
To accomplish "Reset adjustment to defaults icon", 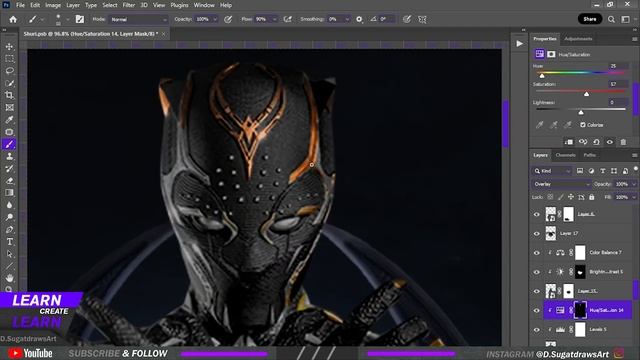I will [x=596, y=142].
